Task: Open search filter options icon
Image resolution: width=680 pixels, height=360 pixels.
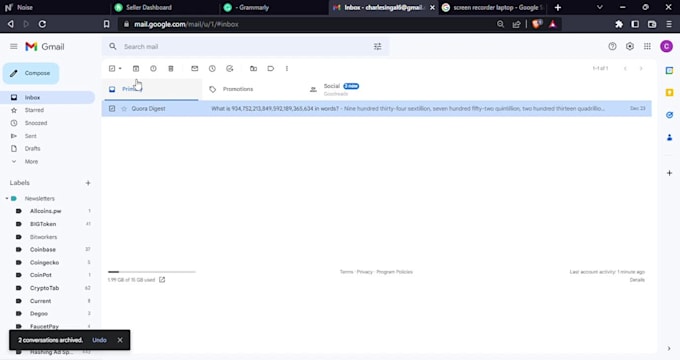Action: 378,46
